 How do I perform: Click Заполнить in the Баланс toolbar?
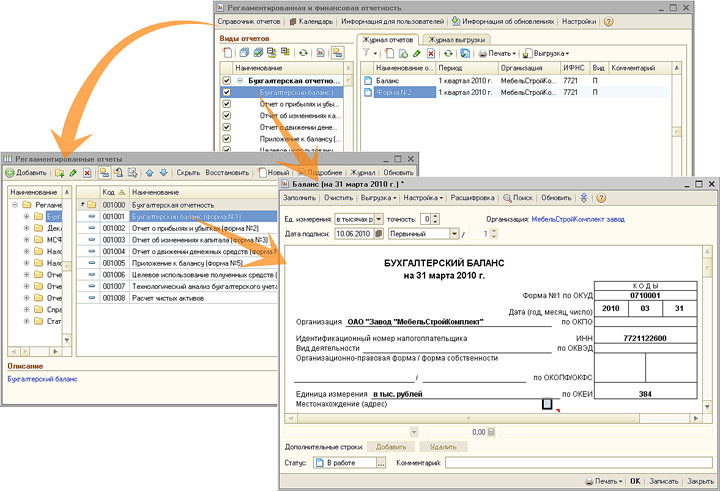(x=299, y=198)
